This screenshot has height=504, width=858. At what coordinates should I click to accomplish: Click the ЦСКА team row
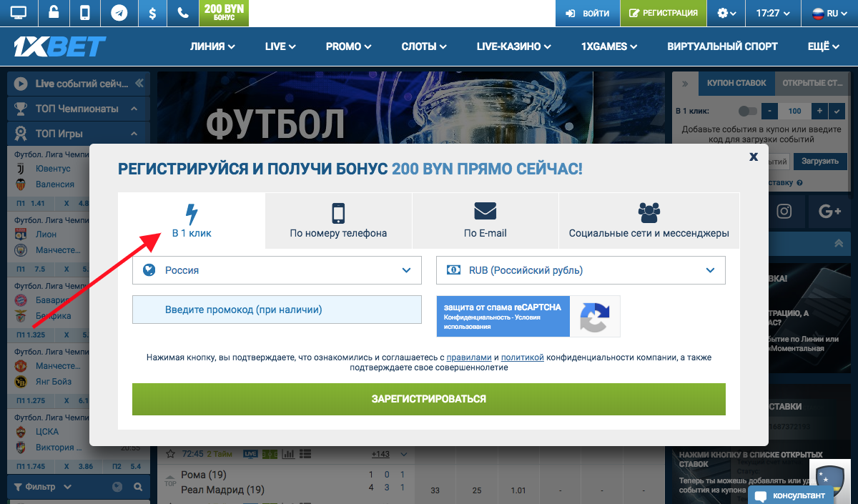[x=46, y=432]
